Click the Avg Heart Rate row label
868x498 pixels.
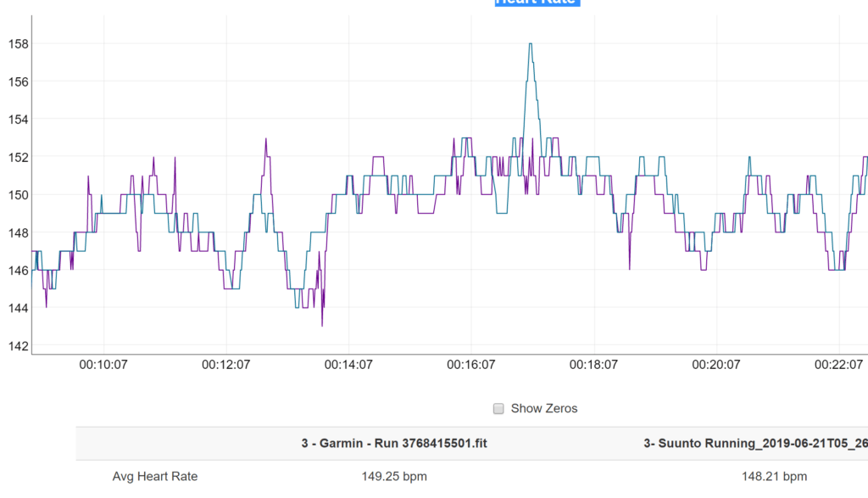click(x=155, y=477)
